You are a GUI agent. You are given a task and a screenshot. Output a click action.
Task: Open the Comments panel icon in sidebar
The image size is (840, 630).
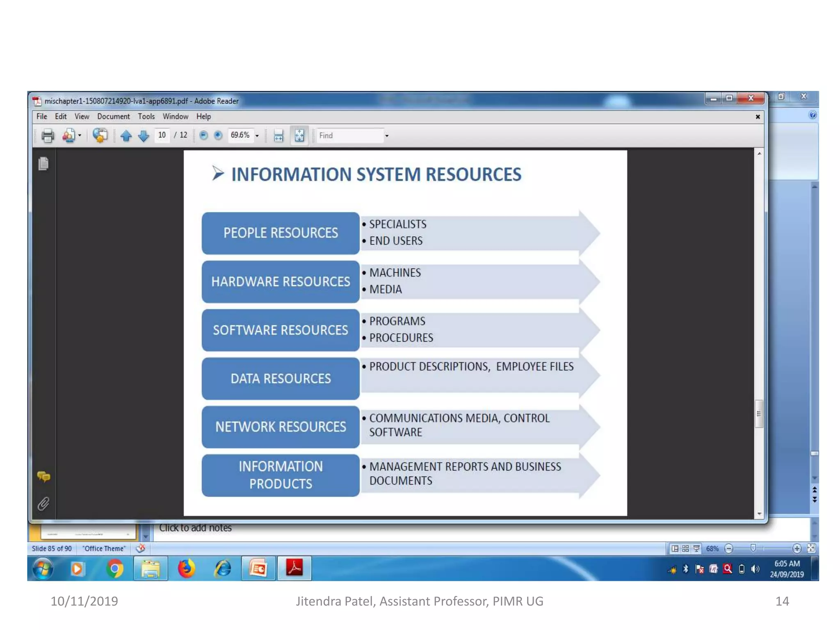tap(43, 476)
